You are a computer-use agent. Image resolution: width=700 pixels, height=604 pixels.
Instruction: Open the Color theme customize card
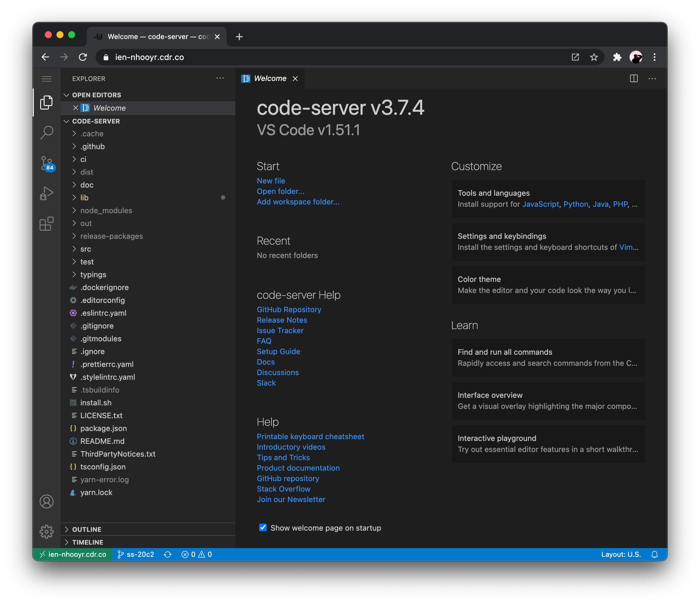[x=548, y=285]
